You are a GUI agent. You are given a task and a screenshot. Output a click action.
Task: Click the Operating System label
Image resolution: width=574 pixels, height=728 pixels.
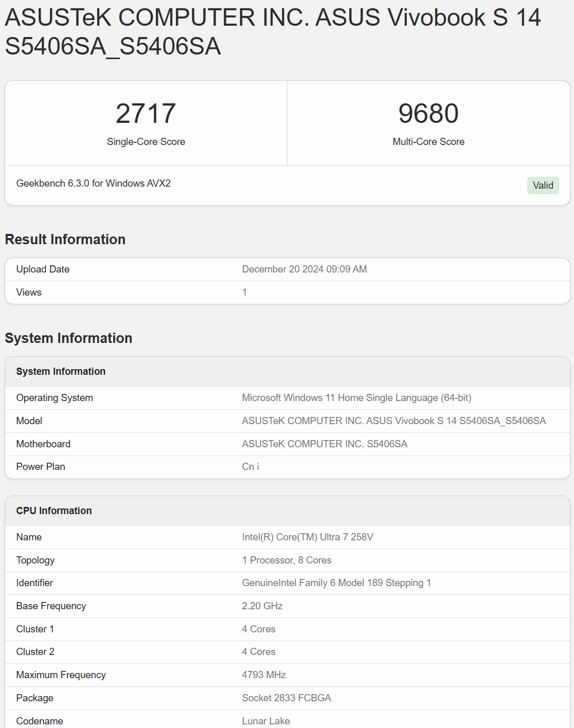click(x=55, y=398)
